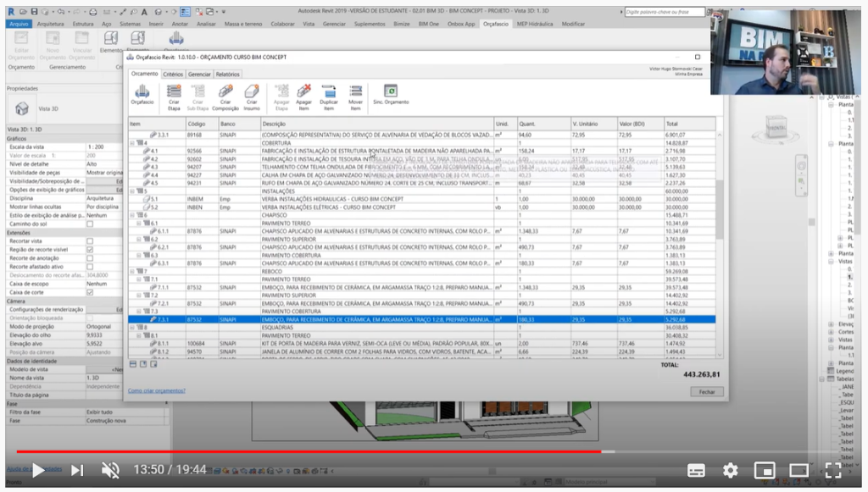Click the Criar Etapa tool

tap(174, 97)
